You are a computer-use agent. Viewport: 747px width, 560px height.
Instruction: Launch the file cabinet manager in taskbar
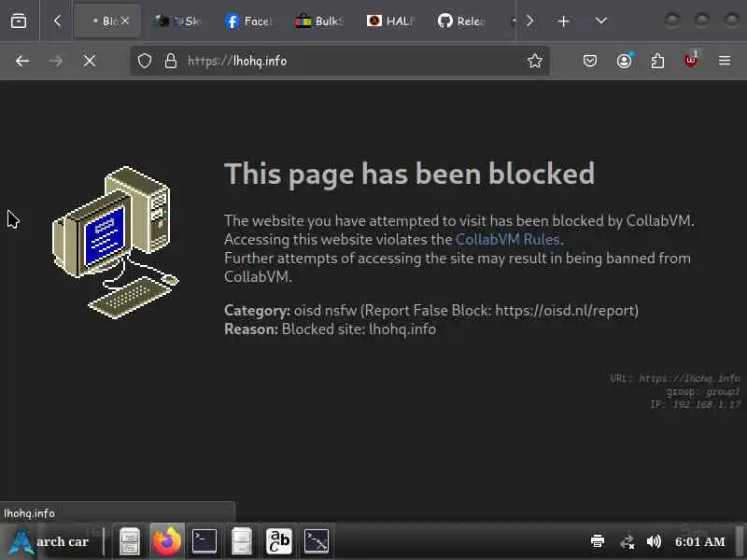coord(130,541)
